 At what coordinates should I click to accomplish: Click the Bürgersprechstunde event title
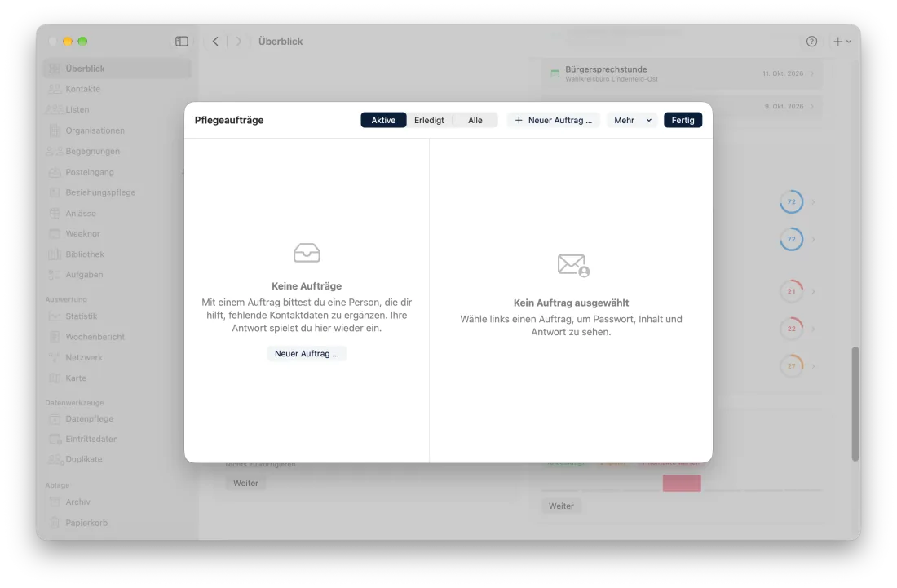607,69
